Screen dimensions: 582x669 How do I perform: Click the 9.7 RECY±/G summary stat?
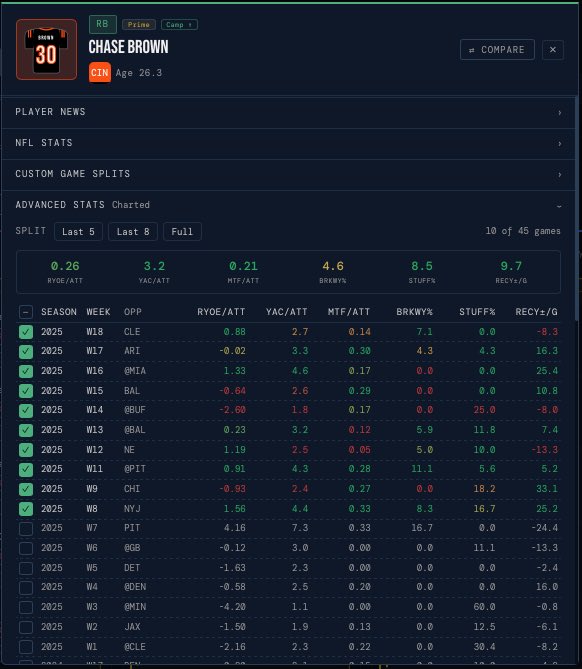click(x=511, y=272)
